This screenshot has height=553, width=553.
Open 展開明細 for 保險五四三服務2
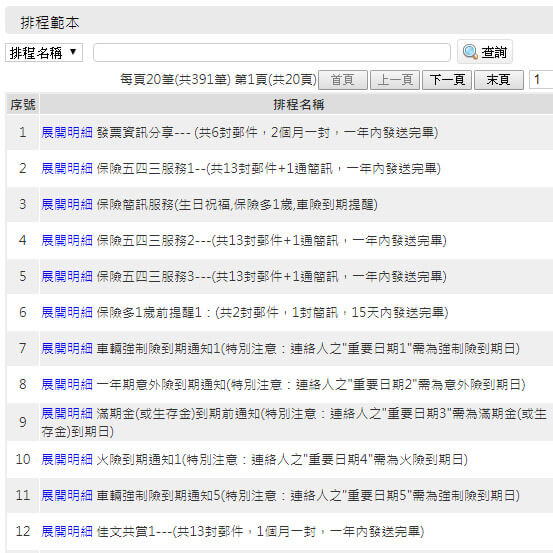[x=67, y=241]
